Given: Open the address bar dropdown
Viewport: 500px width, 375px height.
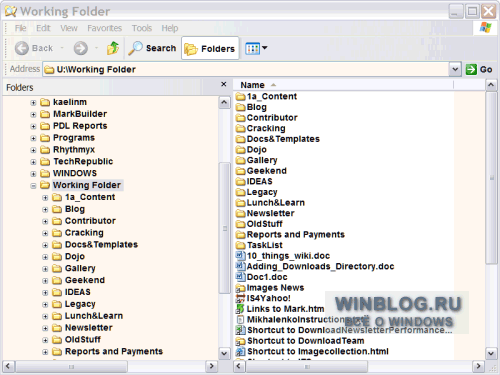Looking at the screenshot, I should pos(455,69).
